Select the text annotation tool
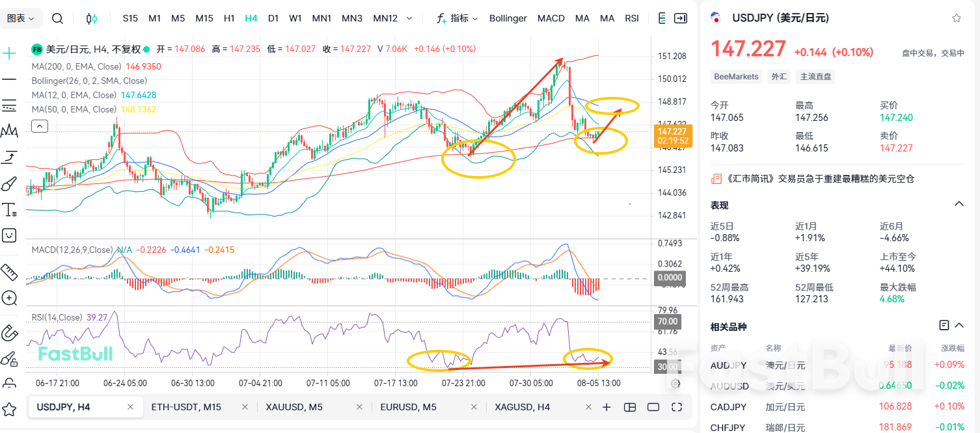The height and width of the screenshot is (433, 980). click(x=9, y=209)
